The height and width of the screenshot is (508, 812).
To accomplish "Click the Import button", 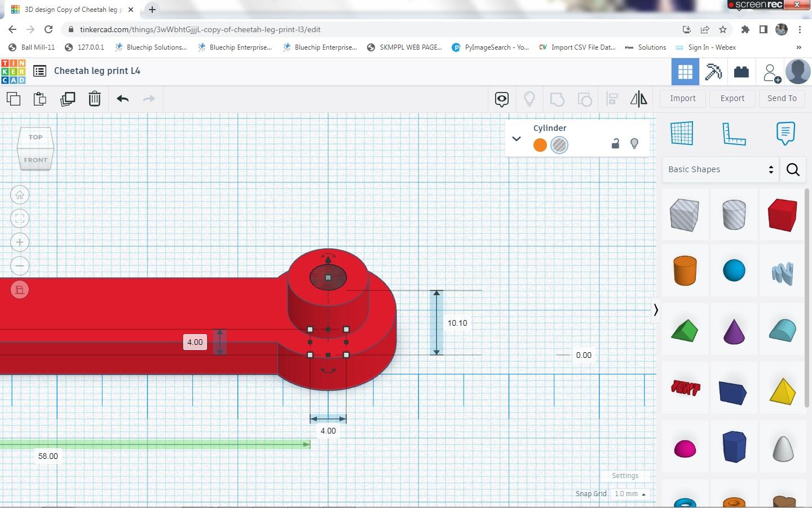I will coord(683,99).
